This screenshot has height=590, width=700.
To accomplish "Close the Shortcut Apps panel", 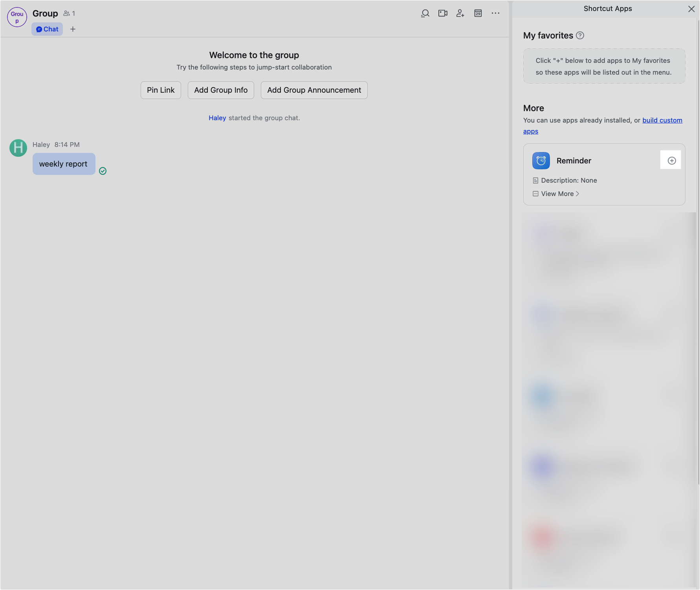I will pyautogui.click(x=691, y=9).
